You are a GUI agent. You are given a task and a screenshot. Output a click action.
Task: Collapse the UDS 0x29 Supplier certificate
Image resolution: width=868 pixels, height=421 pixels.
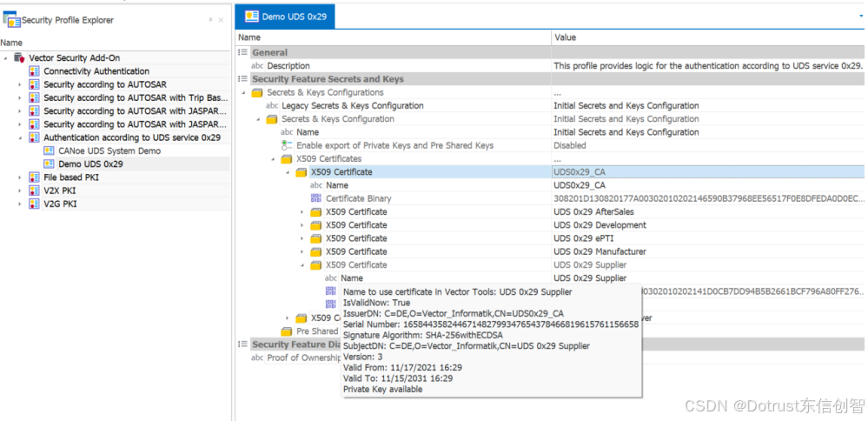point(302,265)
